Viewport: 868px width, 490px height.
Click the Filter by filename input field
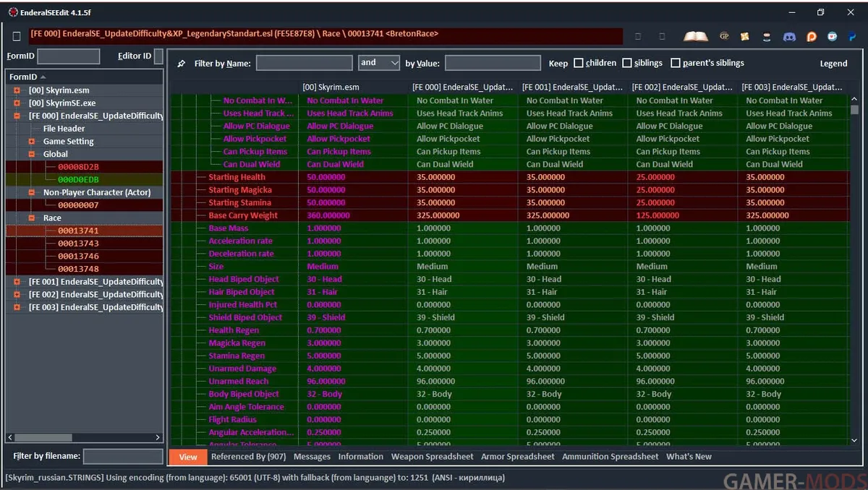[x=122, y=456]
